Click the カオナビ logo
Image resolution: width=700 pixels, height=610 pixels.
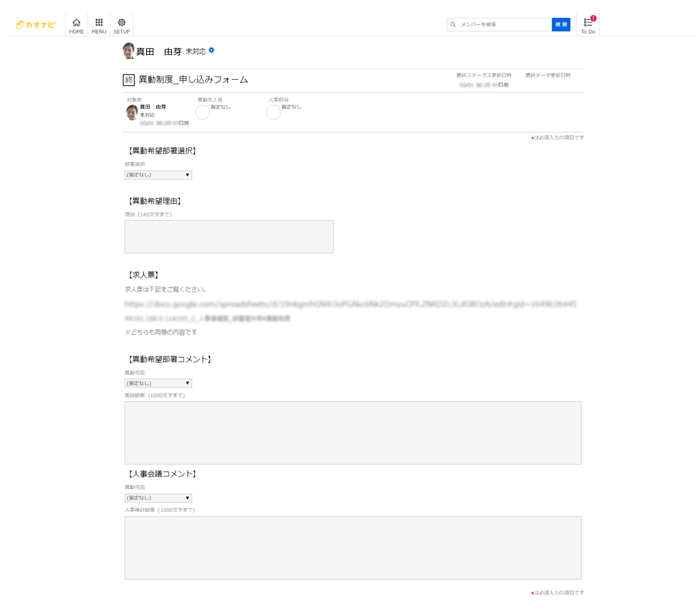[x=36, y=25]
